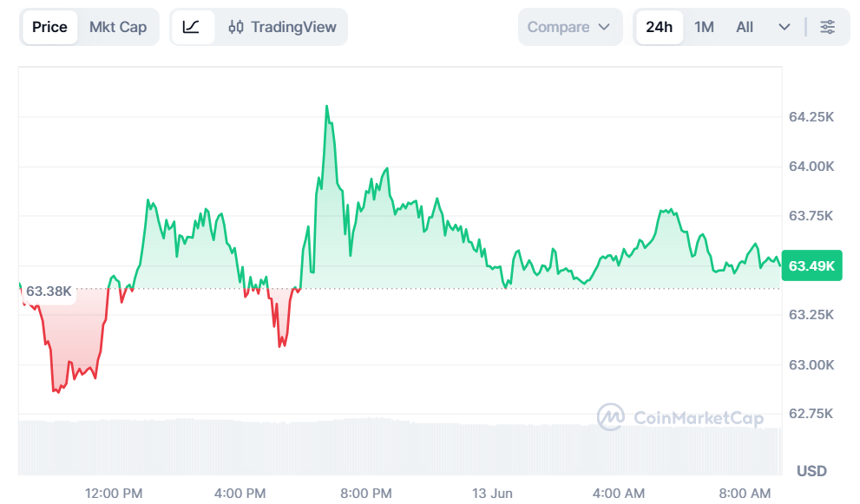
Task: Click the CoinMarketCap watermark logo
Action: (680, 417)
